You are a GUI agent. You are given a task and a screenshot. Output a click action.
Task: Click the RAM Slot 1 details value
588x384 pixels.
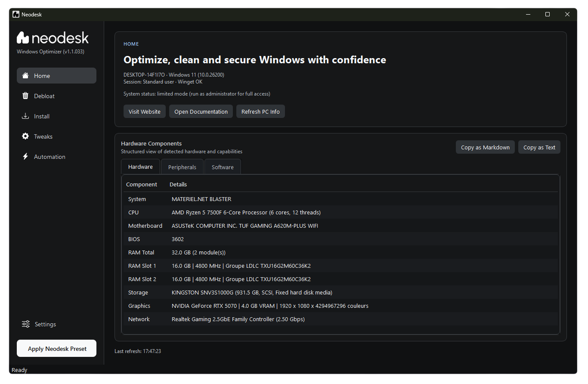point(241,266)
